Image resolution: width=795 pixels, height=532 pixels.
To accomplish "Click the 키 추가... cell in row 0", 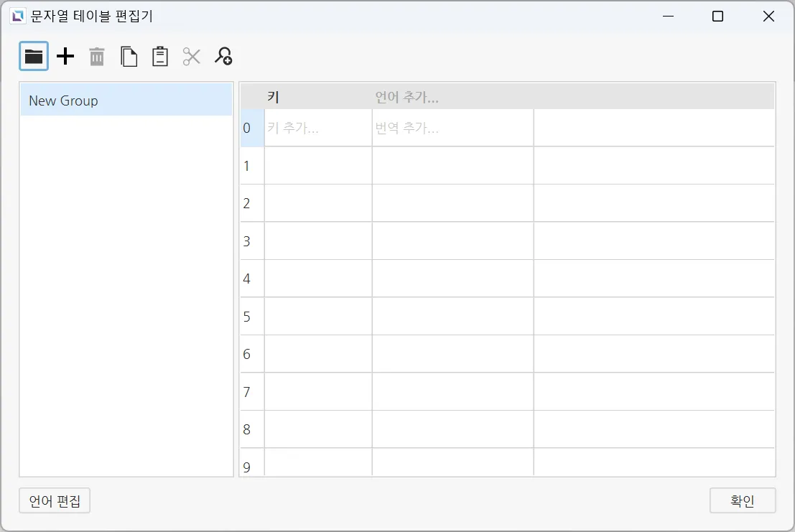I will click(318, 129).
